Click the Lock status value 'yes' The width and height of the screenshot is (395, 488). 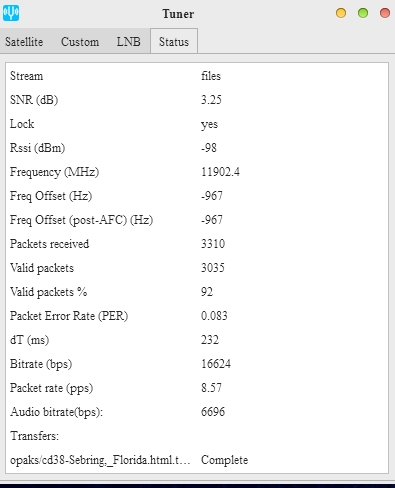(x=209, y=124)
